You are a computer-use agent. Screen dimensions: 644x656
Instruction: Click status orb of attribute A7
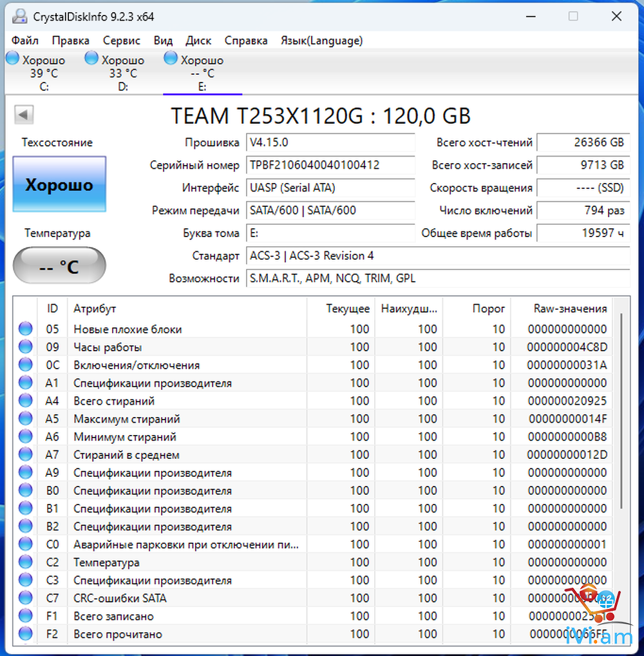click(x=26, y=454)
